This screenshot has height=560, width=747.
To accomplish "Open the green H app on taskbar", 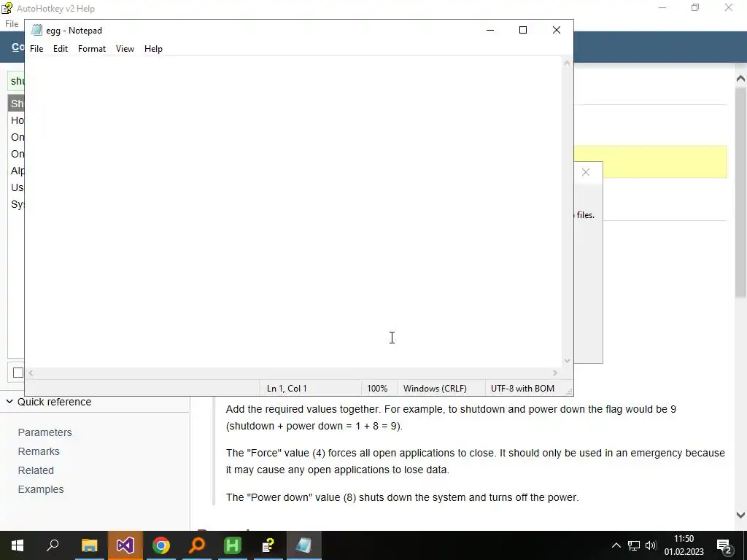I will coord(233,545).
